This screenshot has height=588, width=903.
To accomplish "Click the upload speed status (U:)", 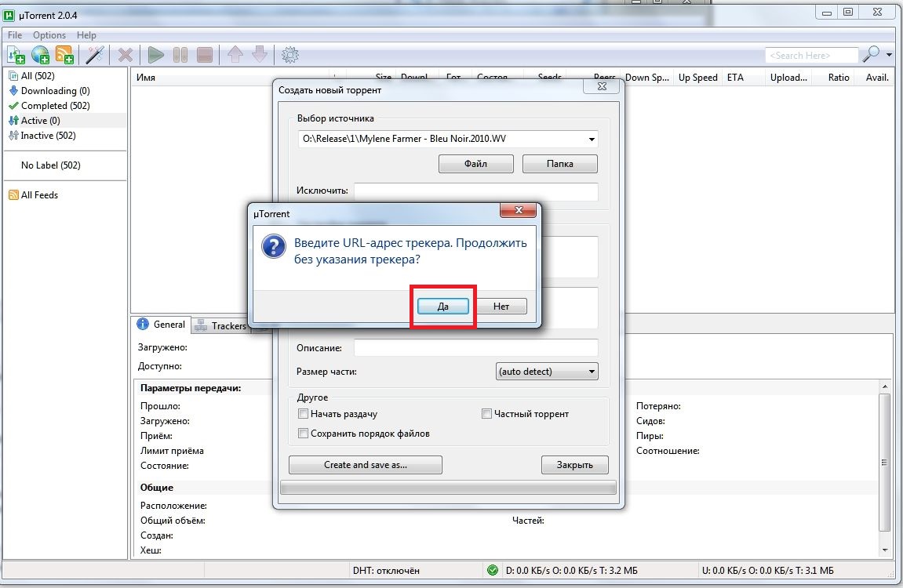I will point(767,571).
